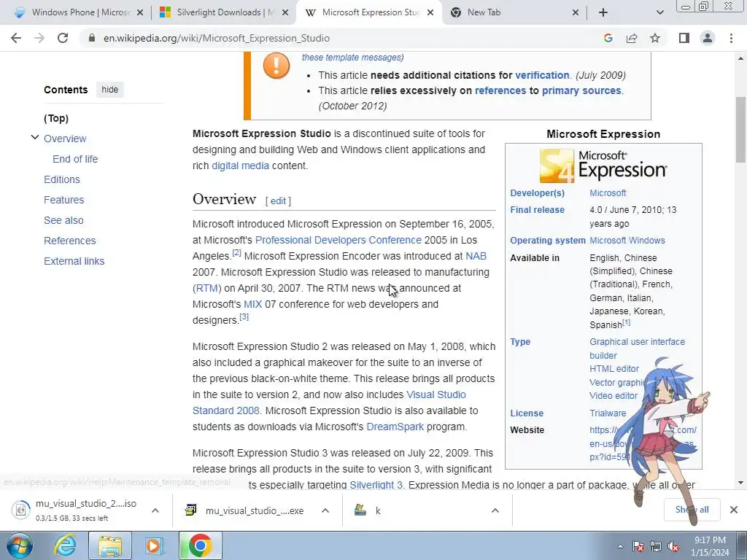Launch Internet Explorer from taskbar
747x560 pixels.
point(65,545)
